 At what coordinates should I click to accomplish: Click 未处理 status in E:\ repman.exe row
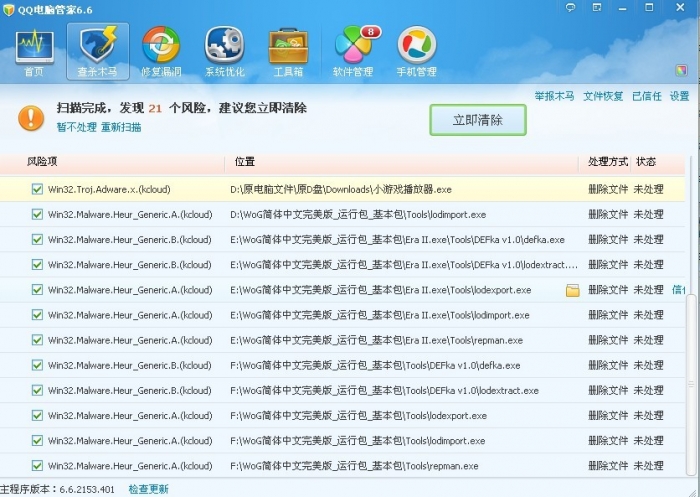click(648, 340)
